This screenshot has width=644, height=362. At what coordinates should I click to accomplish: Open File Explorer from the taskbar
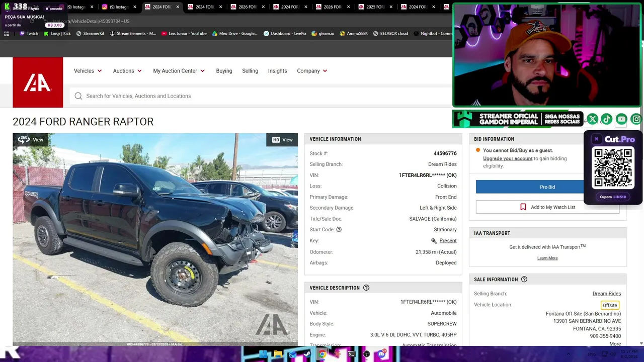coord(278,354)
